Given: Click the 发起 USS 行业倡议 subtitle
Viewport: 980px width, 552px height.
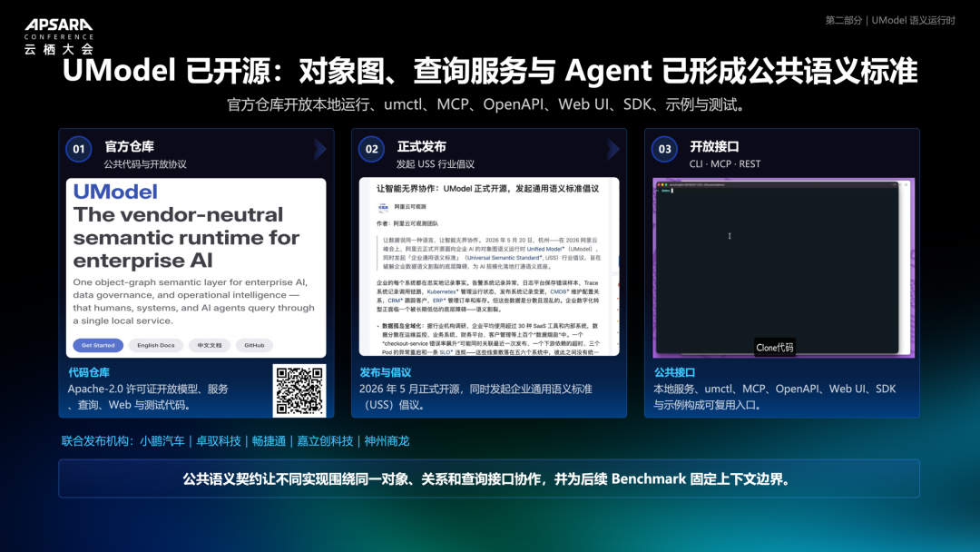Looking at the screenshot, I should [435, 163].
